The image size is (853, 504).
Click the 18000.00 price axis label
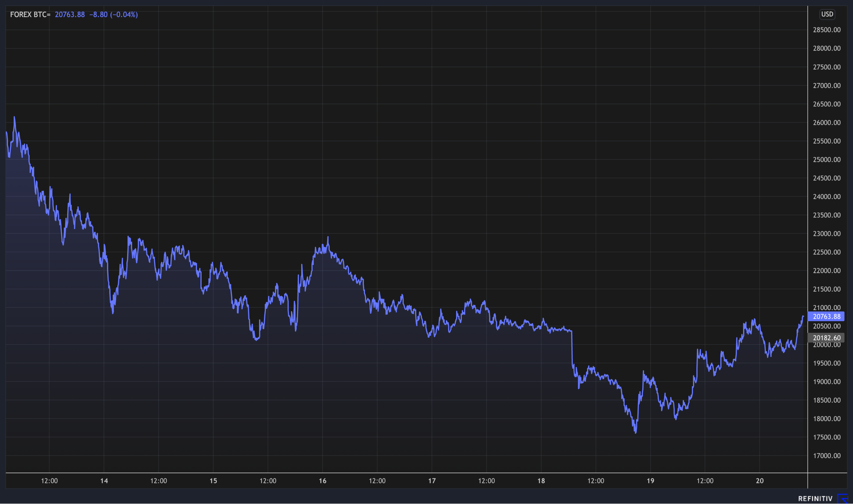(827, 419)
